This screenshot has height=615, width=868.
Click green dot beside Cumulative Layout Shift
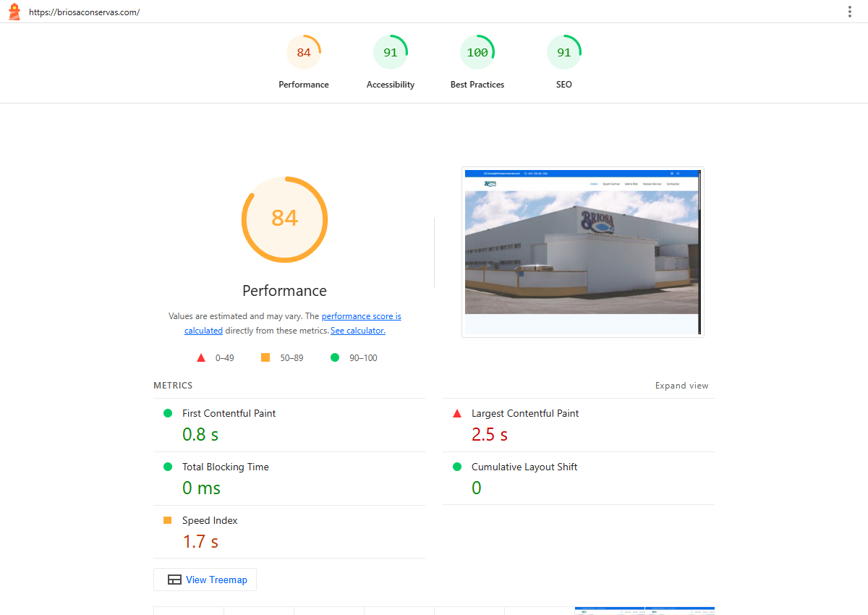tap(457, 467)
